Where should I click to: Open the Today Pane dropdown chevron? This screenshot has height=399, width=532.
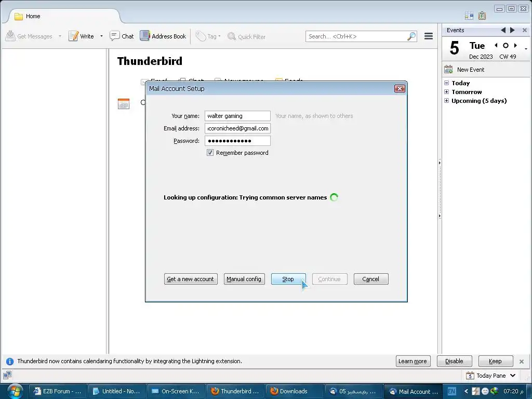coord(513,376)
